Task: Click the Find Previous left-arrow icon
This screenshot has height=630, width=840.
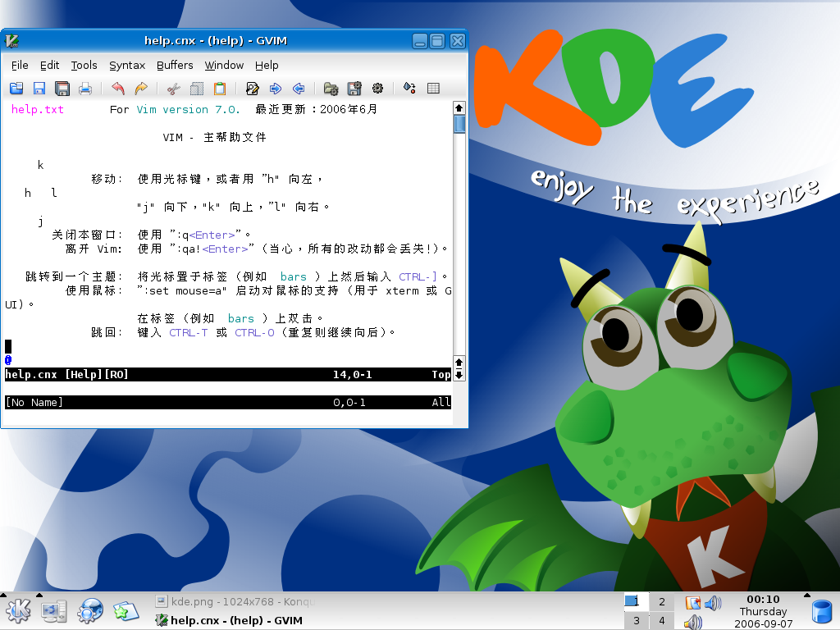Action: [299, 89]
